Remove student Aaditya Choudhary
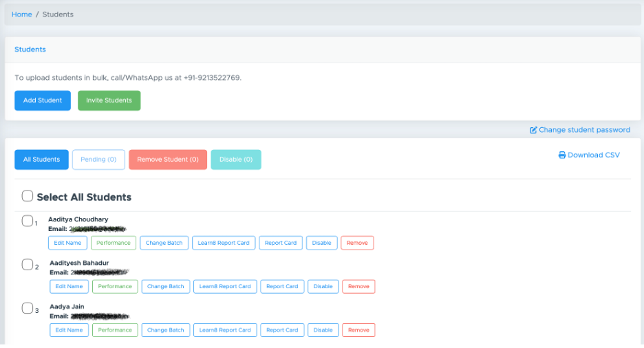 (357, 243)
